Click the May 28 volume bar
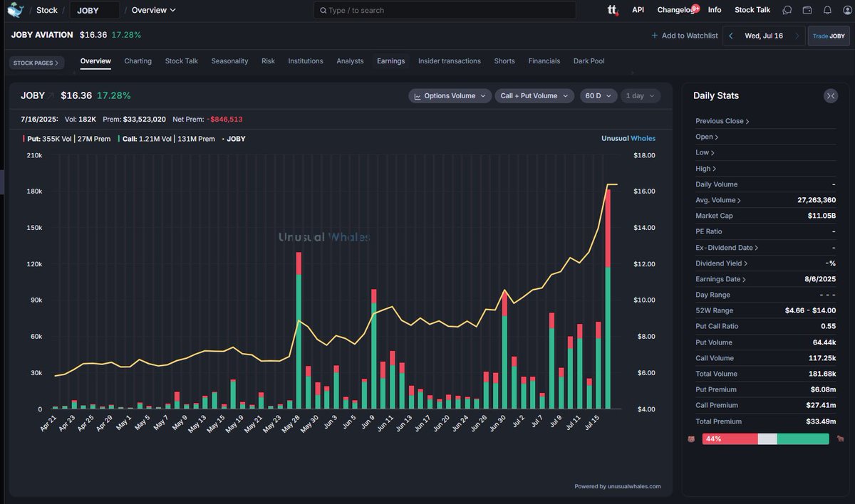 click(299, 330)
